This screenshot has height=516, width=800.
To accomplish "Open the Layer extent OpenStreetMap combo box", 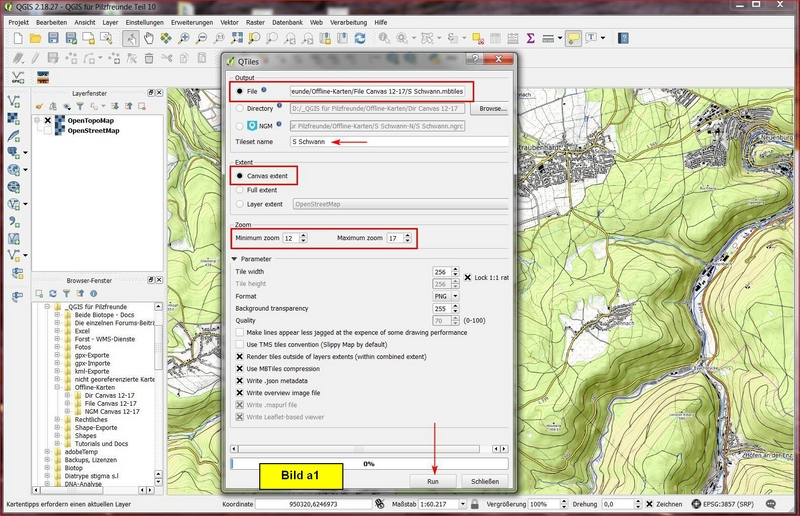I will (x=401, y=204).
